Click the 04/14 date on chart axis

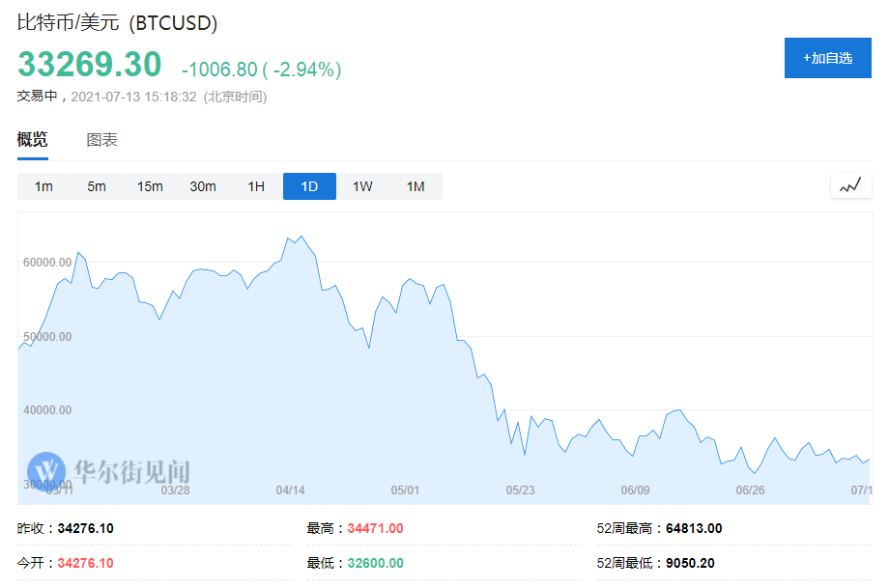point(290,490)
